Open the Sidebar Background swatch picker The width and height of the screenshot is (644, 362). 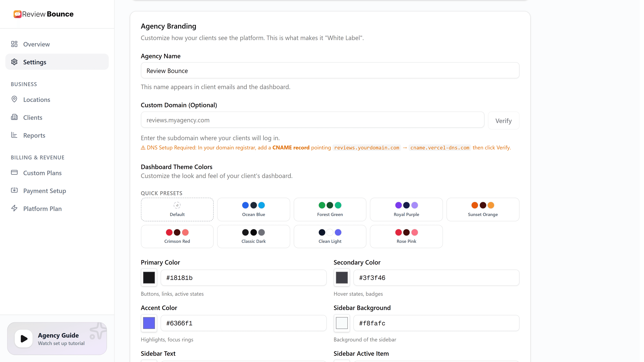341,323
